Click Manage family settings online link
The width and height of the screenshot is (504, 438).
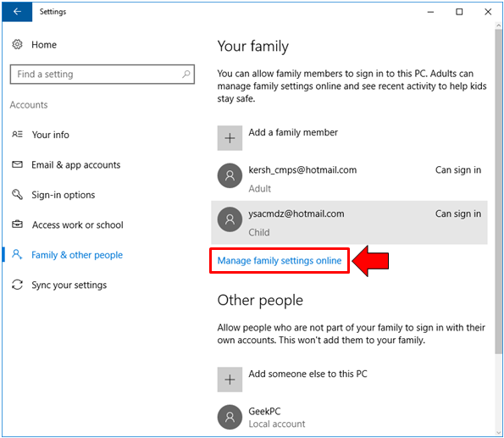[280, 260]
